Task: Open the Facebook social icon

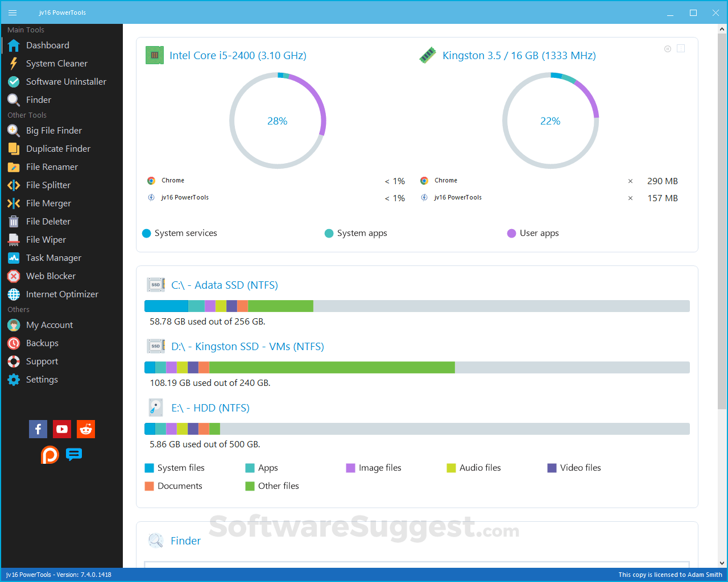Action: click(x=38, y=429)
